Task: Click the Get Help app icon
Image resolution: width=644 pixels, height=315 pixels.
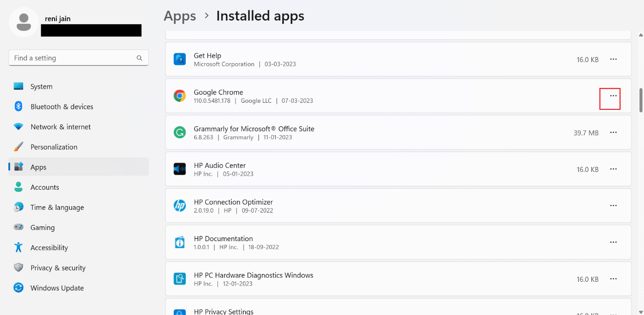Action: click(x=180, y=59)
